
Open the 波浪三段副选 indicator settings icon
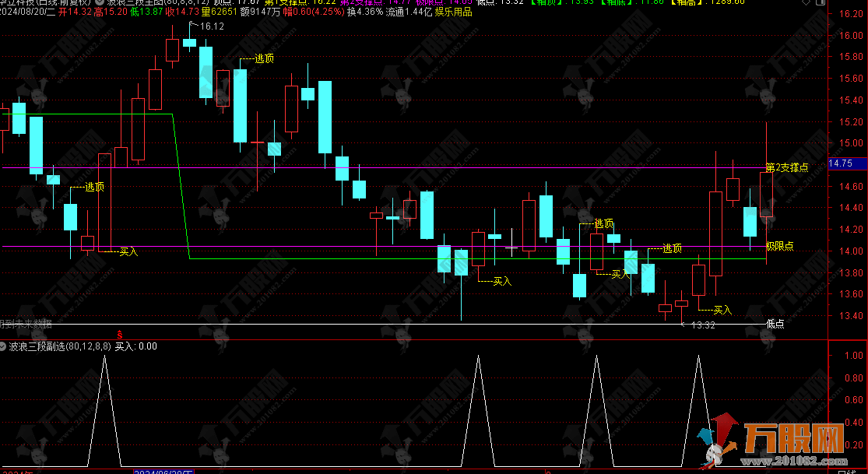click(4, 346)
